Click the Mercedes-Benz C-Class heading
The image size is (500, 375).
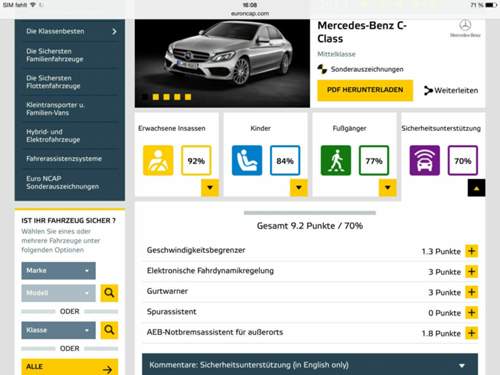tap(362, 32)
